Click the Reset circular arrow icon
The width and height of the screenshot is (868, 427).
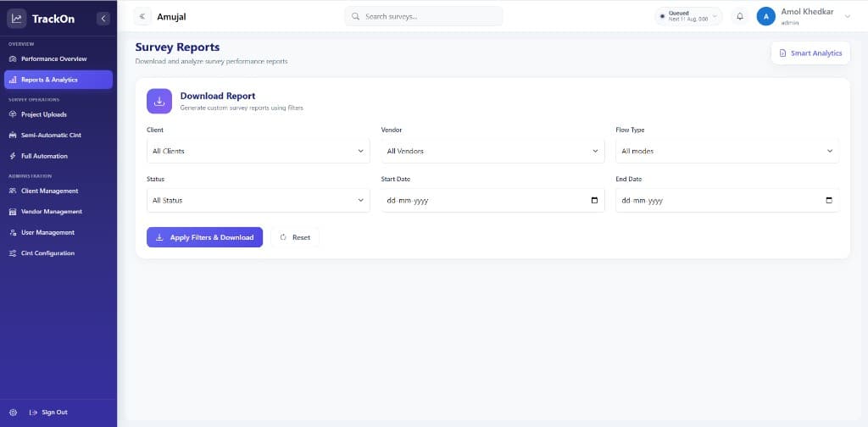[x=283, y=237]
